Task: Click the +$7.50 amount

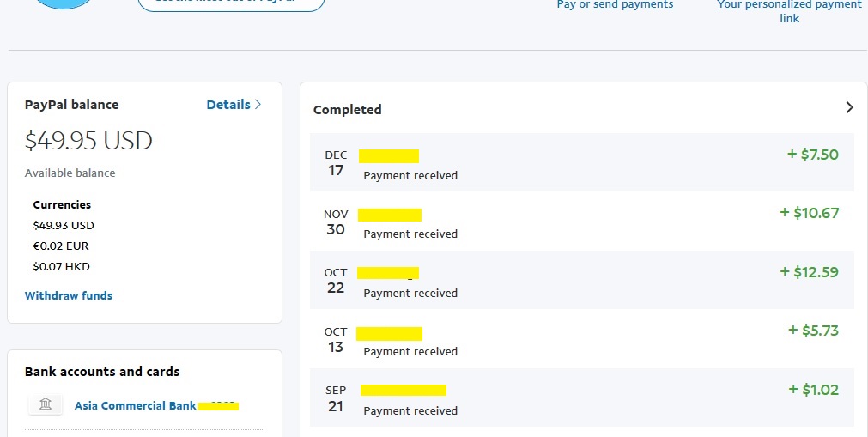Action: (x=812, y=155)
